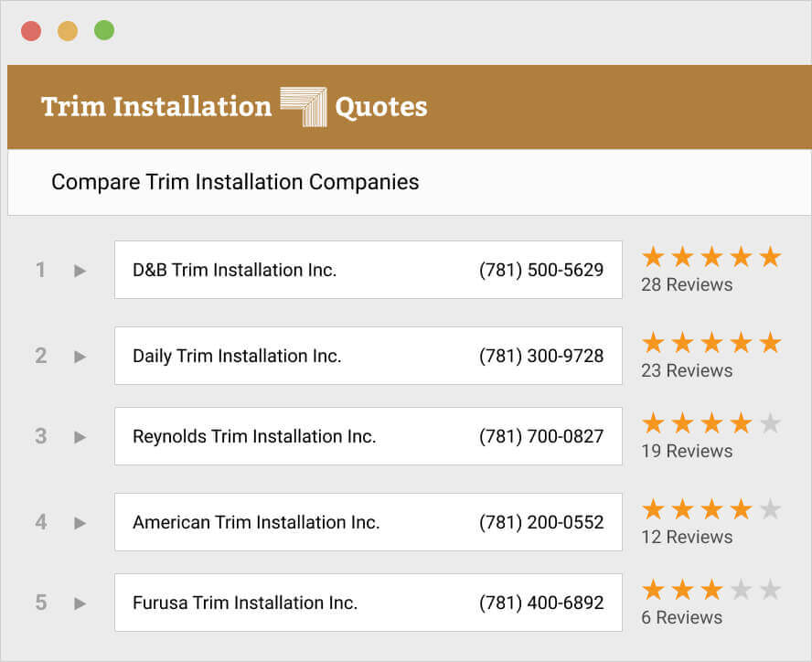812x662 pixels.
Task: Click the Trim Installation Quotes logo icon
Action: pos(304,103)
